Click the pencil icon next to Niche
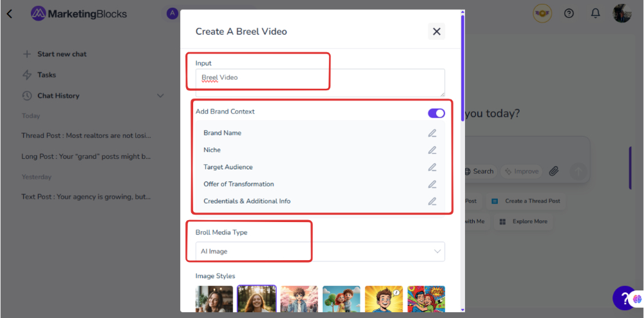 point(432,150)
